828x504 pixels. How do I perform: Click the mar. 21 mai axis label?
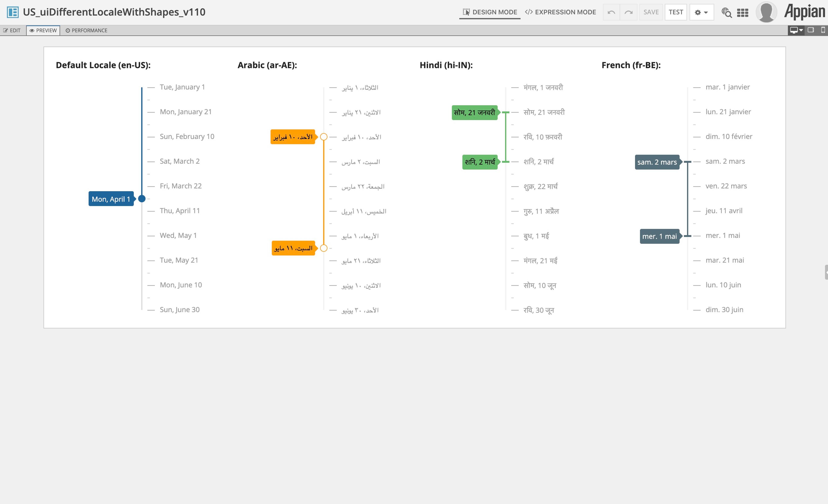(724, 260)
